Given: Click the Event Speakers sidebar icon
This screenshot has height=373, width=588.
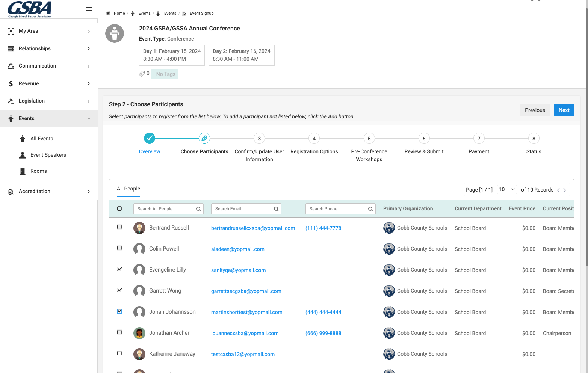Looking at the screenshot, I should [x=23, y=155].
